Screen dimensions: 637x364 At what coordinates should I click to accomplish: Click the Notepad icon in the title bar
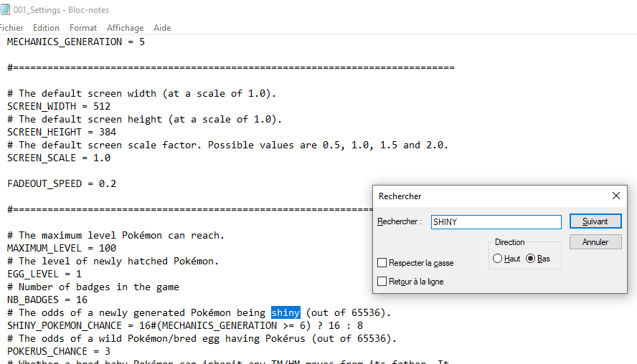5,9
